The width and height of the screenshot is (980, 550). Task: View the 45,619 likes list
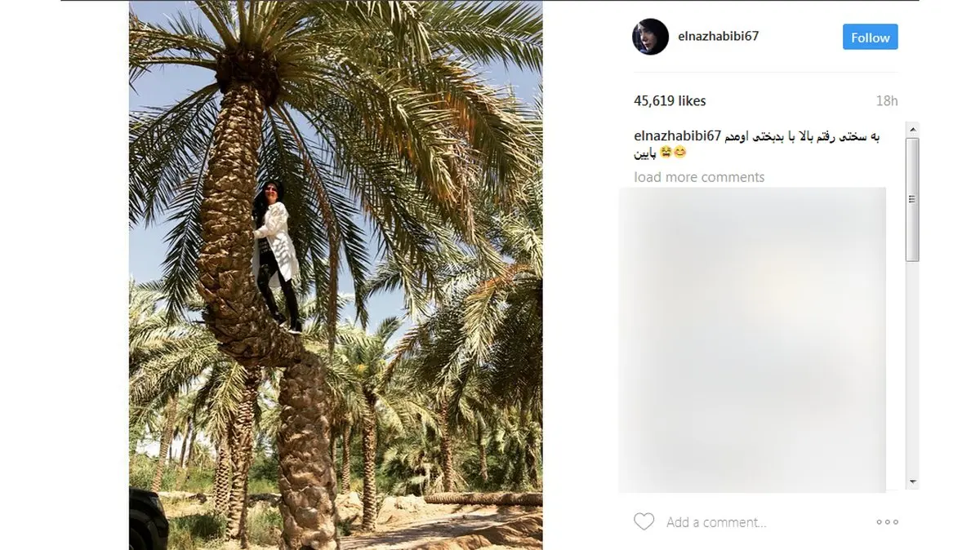click(670, 101)
